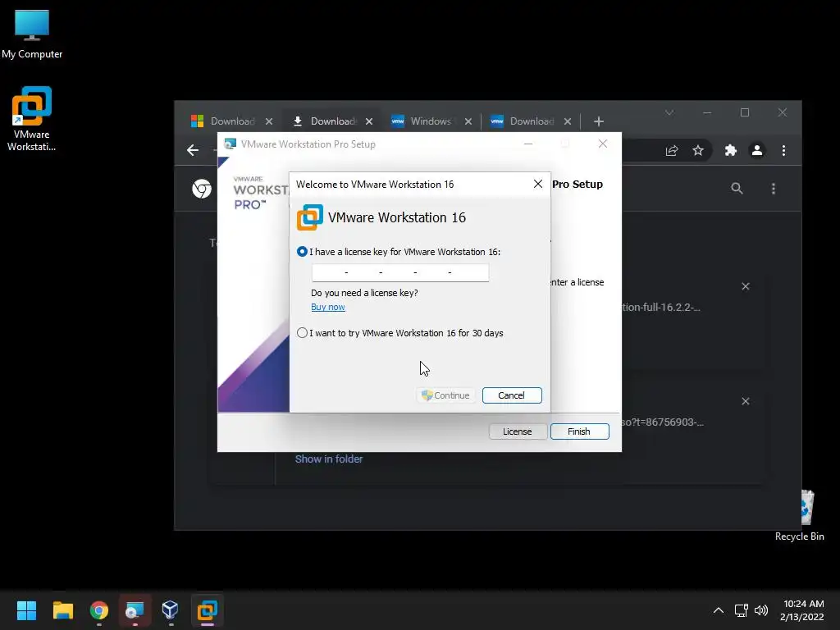Close the Microsoft Download tab

tap(269, 121)
